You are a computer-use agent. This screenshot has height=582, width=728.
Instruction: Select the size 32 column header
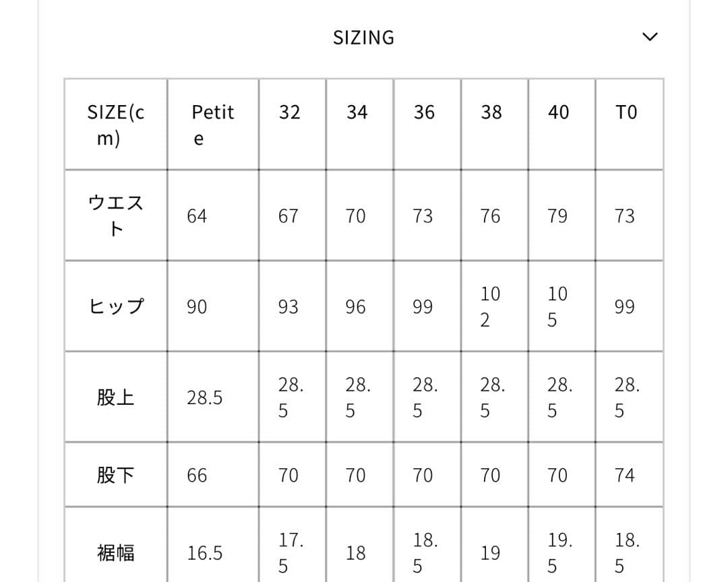[x=290, y=112]
